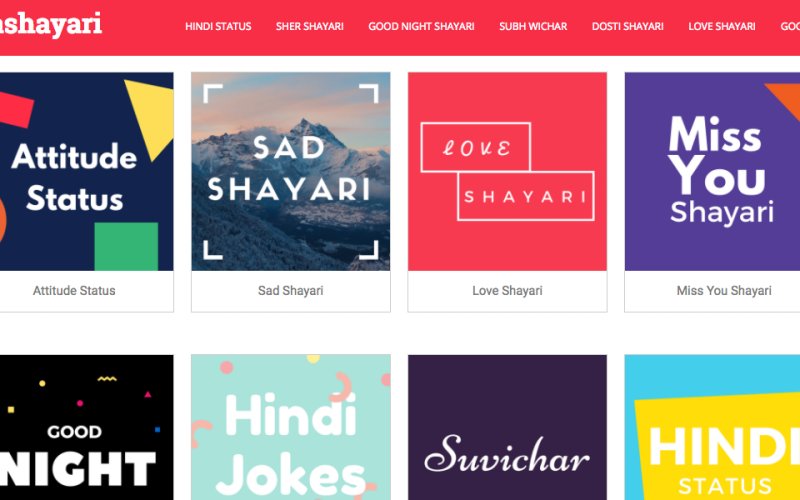Click the Love Shayari caption below card
Image resolution: width=800 pixels, height=500 pixels.
[508, 291]
